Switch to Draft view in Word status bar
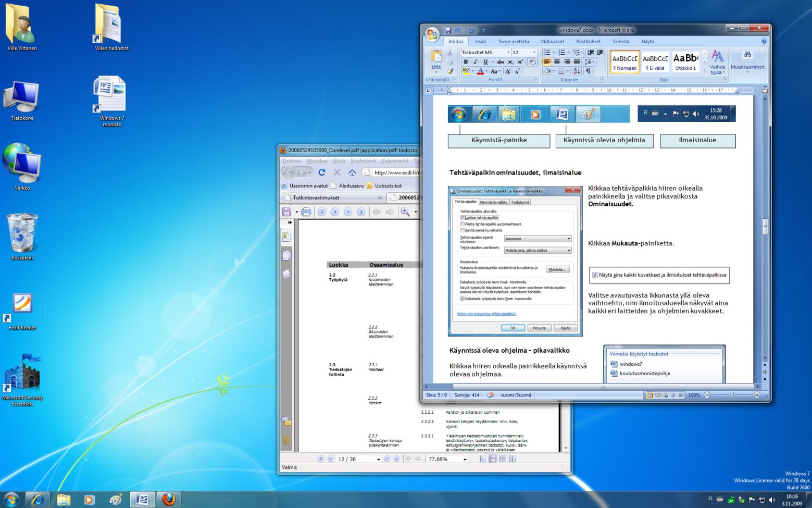 point(681,395)
